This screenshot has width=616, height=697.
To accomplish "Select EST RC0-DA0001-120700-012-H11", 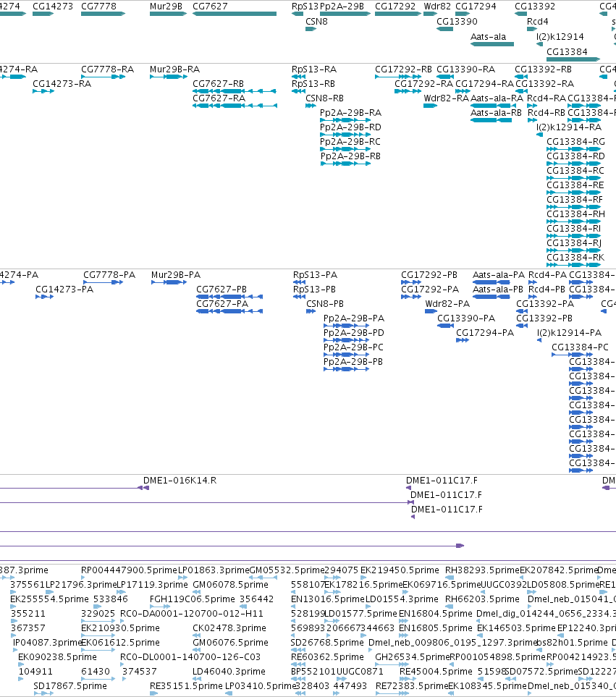I will [192, 614].
